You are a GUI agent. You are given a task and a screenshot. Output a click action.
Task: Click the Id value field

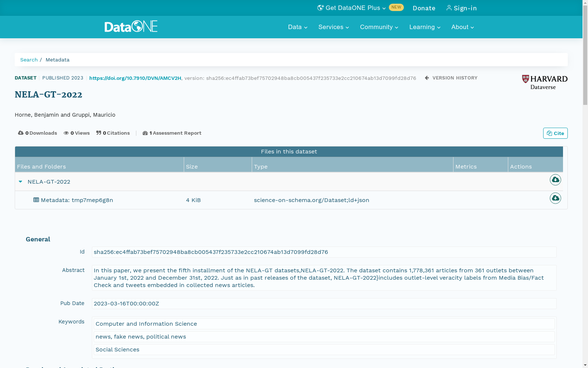tap(324, 252)
